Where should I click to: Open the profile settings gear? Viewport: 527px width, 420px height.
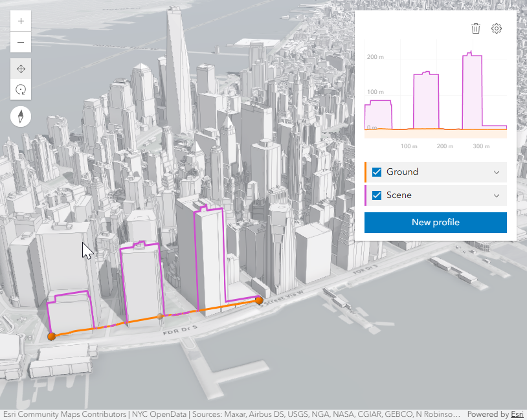click(497, 28)
